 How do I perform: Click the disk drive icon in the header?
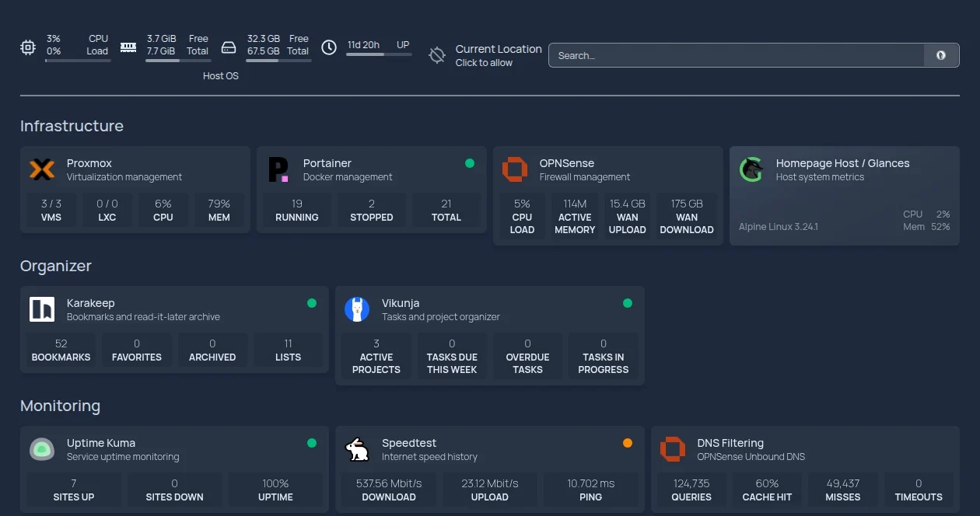pyautogui.click(x=229, y=47)
